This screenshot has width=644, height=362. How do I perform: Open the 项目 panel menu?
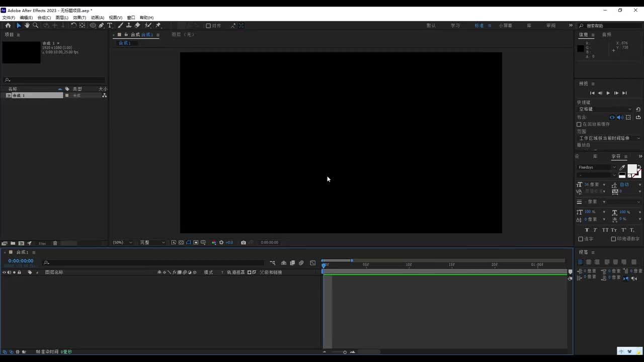[x=19, y=35]
